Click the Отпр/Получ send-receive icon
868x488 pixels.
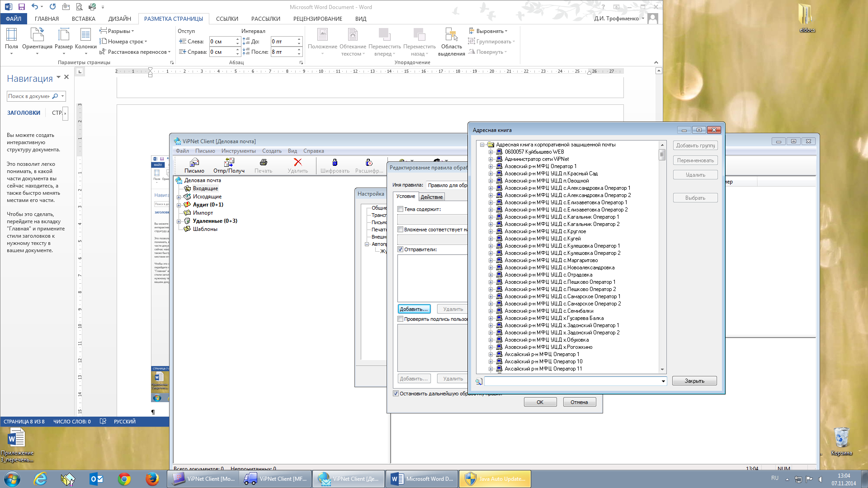tap(229, 162)
